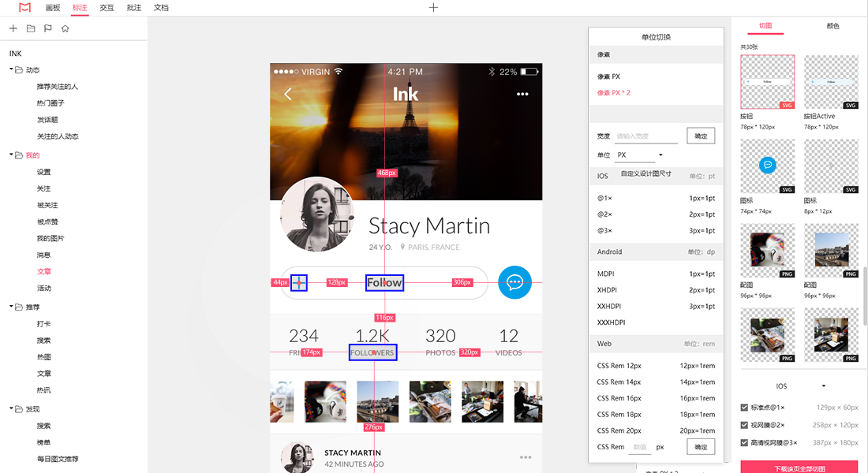This screenshot has height=473, width=868.
Task: Toggle the 高清视网膜@3× checkbox
Action: [x=744, y=442]
